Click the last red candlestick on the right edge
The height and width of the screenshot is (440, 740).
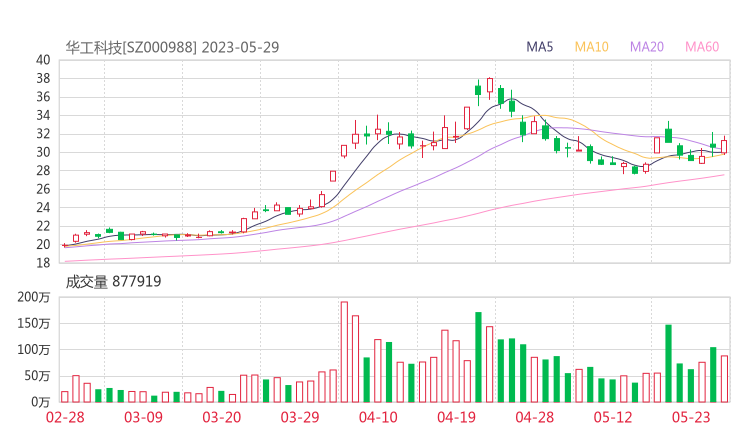724,146
